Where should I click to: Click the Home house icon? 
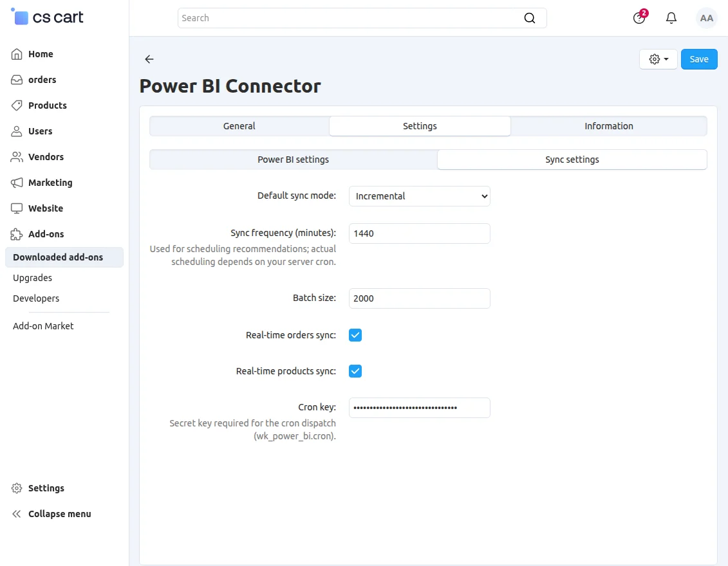(x=17, y=54)
